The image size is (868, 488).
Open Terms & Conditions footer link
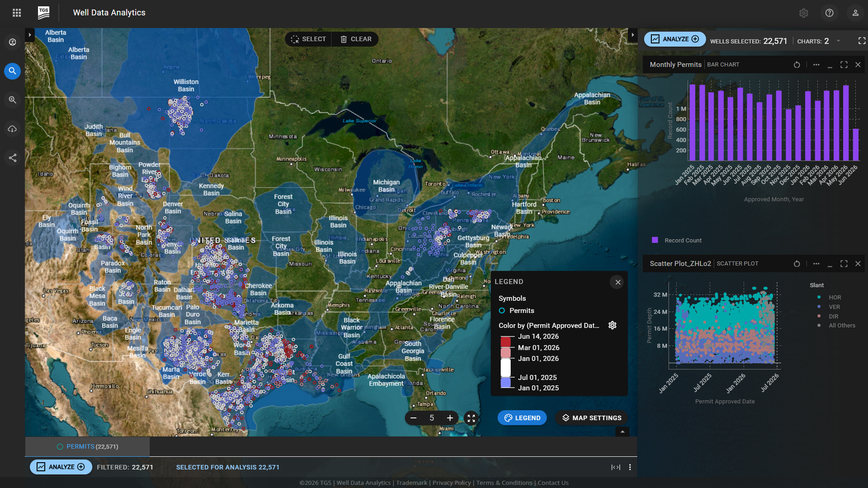[504, 483]
